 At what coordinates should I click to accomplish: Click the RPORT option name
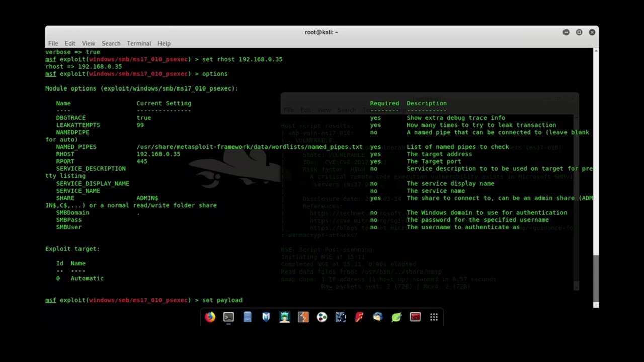pyautogui.click(x=65, y=161)
